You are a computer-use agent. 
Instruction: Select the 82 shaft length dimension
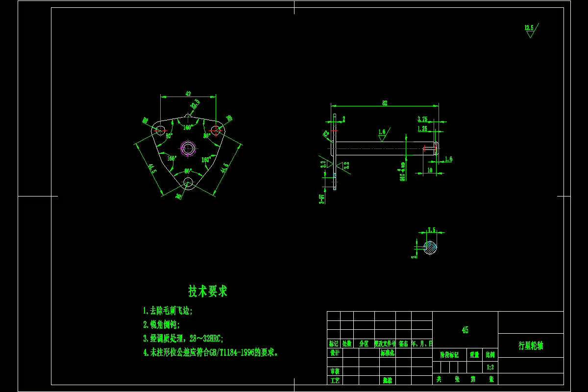coord(385,102)
